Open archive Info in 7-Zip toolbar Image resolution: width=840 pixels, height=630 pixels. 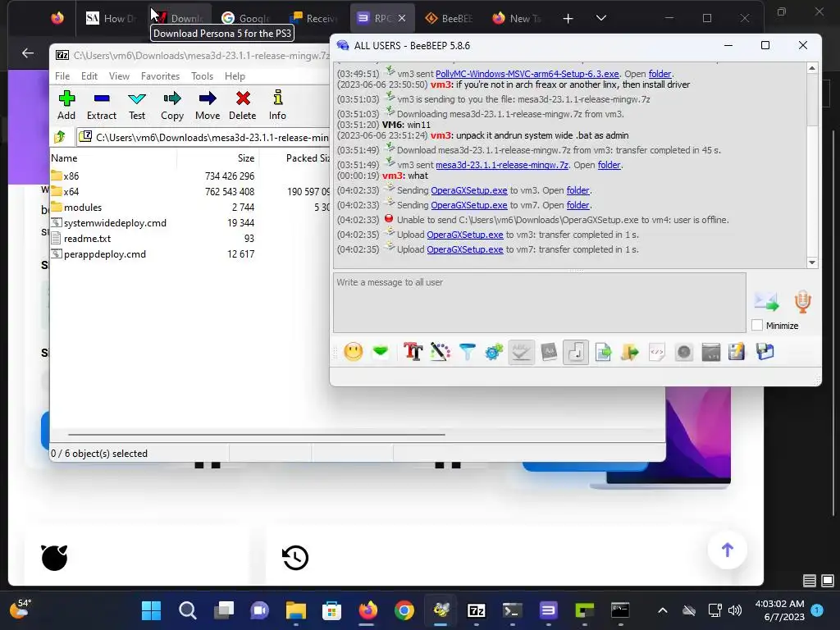pos(277,105)
